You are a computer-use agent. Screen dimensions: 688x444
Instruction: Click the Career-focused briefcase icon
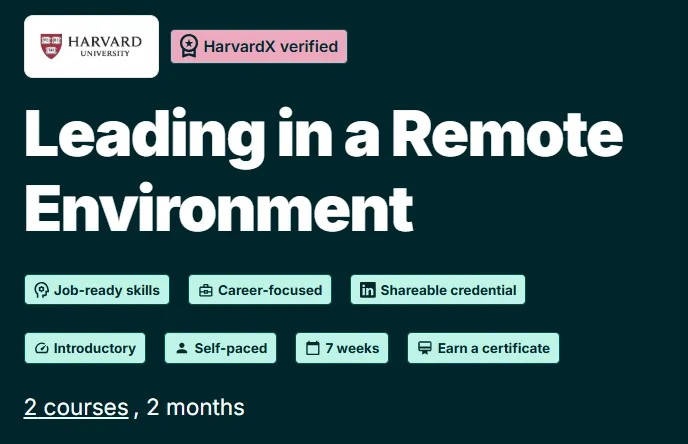[x=205, y=290]
